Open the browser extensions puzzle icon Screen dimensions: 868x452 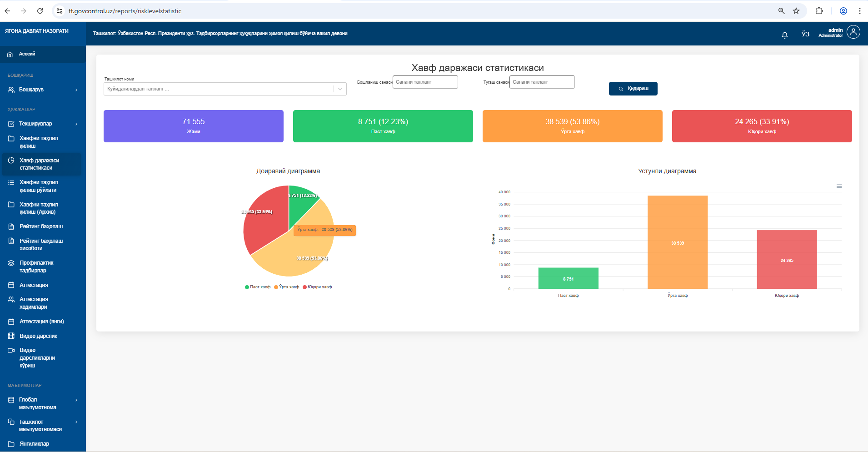click(x=819, y=11)
